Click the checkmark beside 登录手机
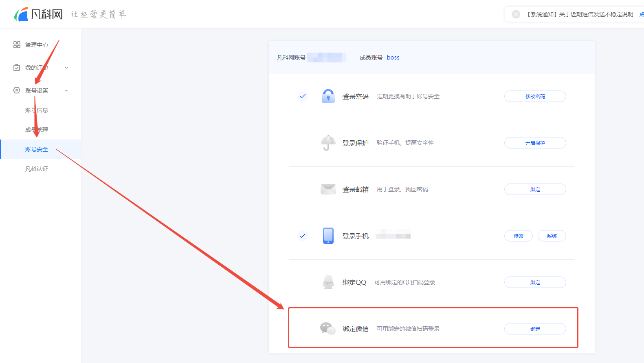Image resolution: width=644 pixels, height=363 pixels. coord(303,236)
